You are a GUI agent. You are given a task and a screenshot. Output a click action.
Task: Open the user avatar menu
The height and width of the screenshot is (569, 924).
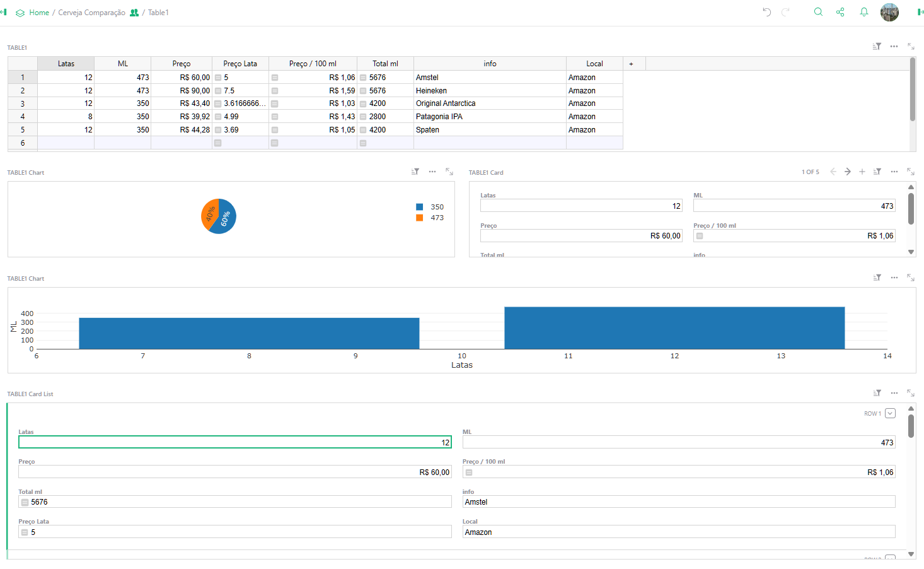click(x=889, y=12)
